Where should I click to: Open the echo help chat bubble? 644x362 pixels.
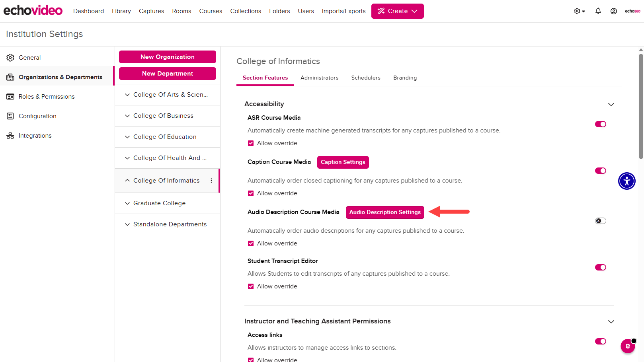click(628, 346)
